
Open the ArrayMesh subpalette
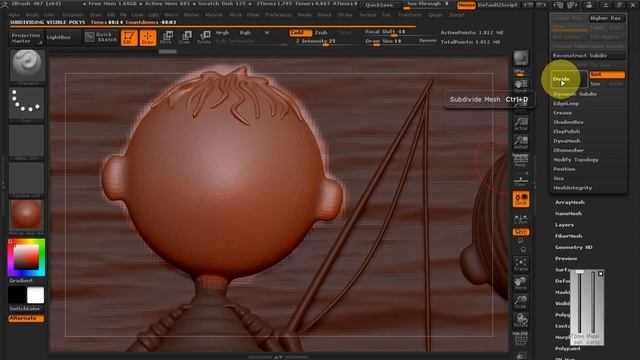point(570,202)
